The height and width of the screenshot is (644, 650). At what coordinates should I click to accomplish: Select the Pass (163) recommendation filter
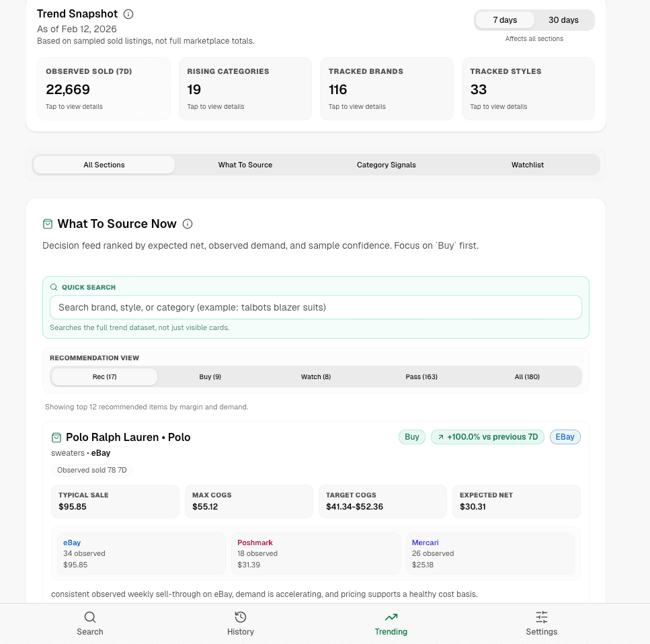pyautogui.click(x=421, y=376)
